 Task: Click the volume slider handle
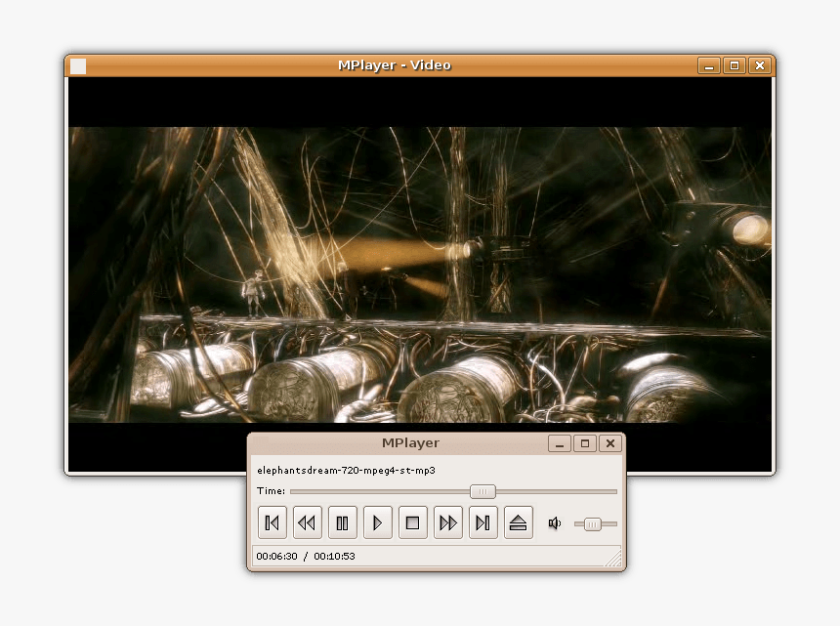tap(593, 524)
